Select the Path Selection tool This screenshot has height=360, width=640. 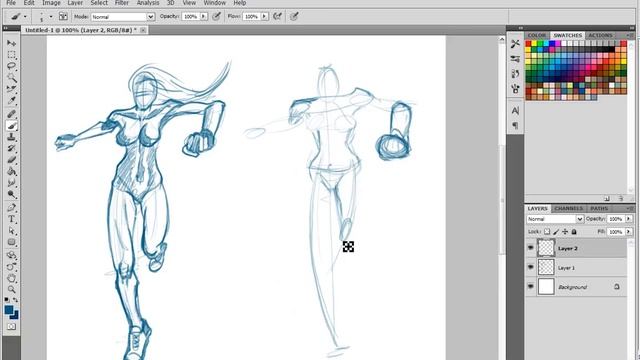tap(11, 231)
